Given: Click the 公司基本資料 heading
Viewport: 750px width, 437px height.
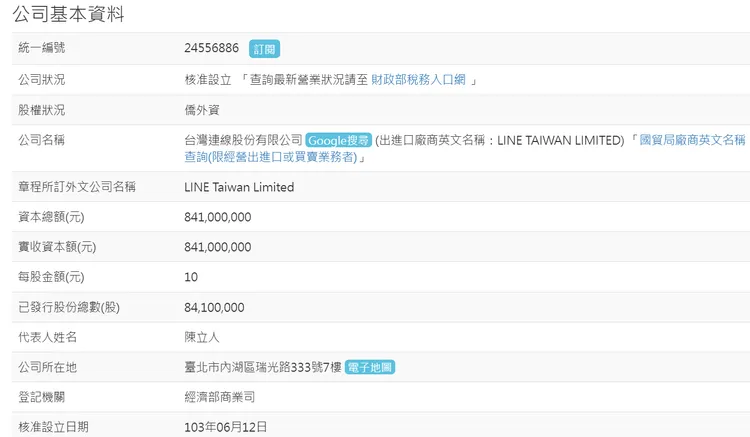Looking at the screenshot, I should point(68,14).
